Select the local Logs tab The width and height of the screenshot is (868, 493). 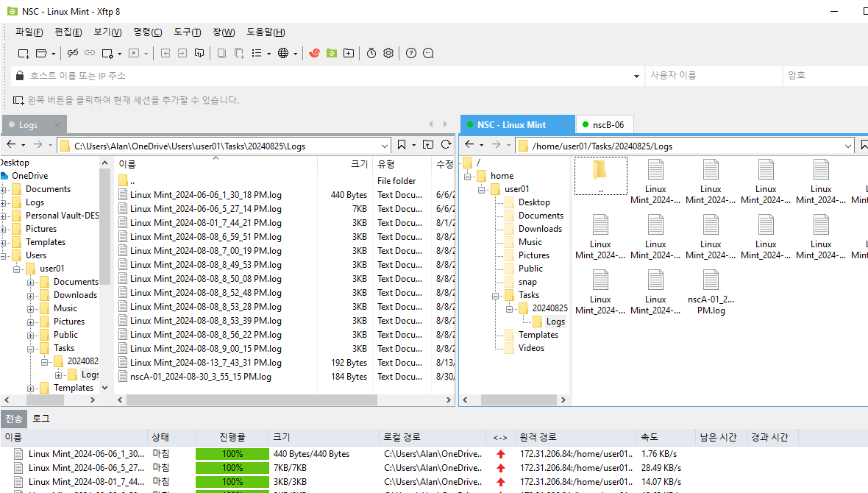(x=35, y=124)
